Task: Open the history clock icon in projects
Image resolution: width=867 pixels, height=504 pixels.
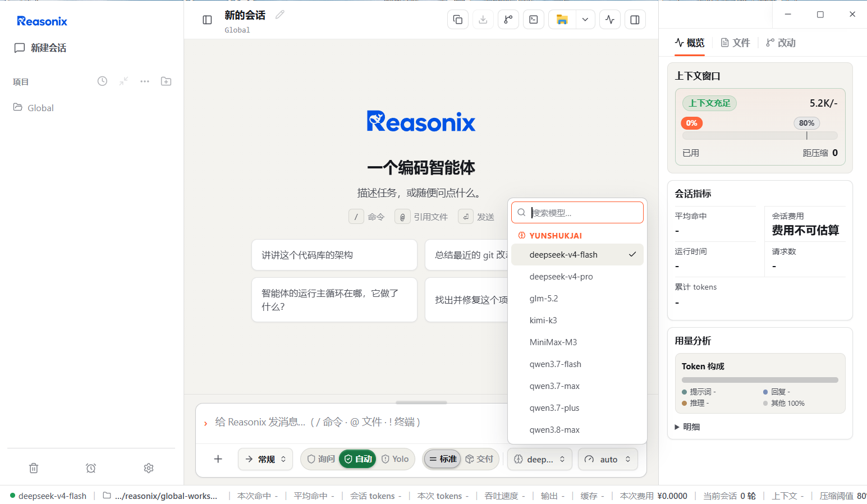Action: pos(102,81)
